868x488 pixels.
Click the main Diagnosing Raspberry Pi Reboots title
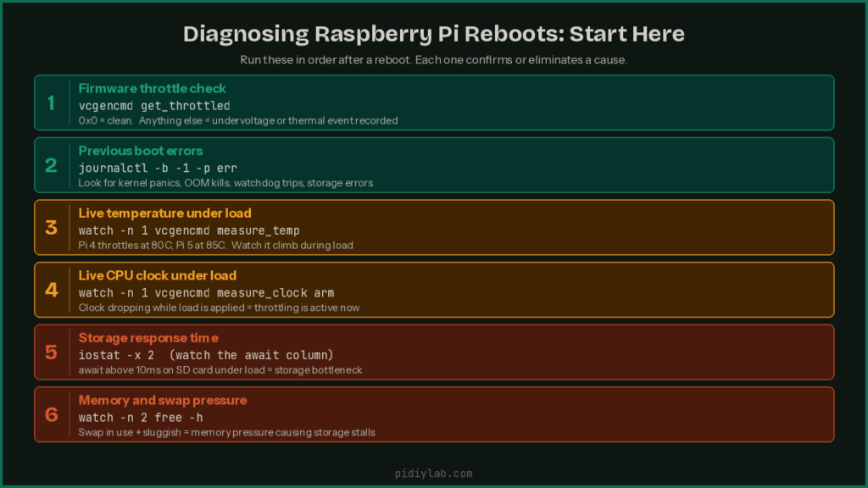(x=434, y=34)
